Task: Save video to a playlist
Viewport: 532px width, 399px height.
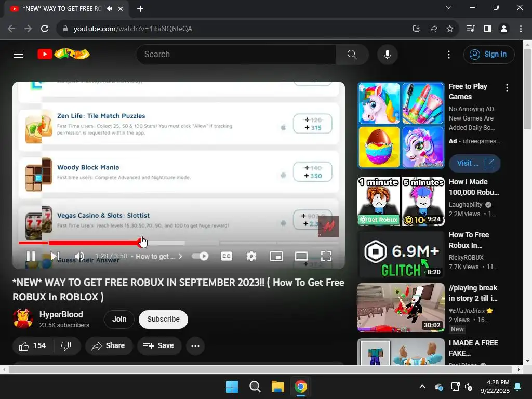Action: coord(159,345)
